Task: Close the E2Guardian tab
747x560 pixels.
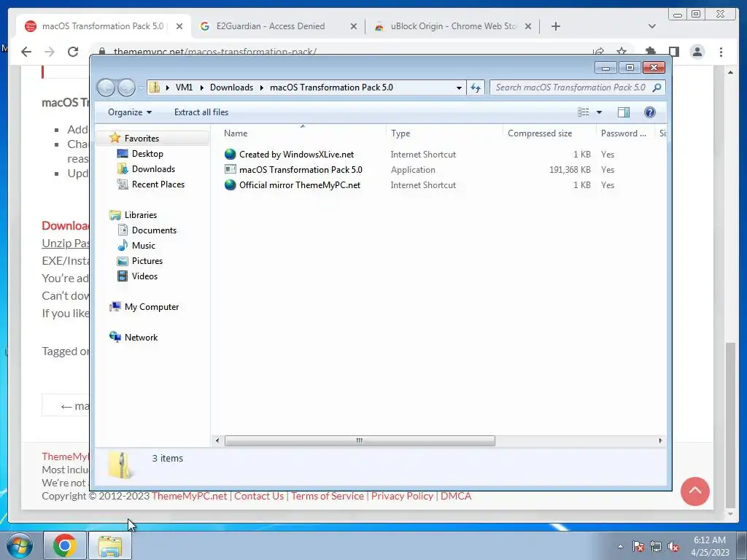Action: [x=354, y=27]
